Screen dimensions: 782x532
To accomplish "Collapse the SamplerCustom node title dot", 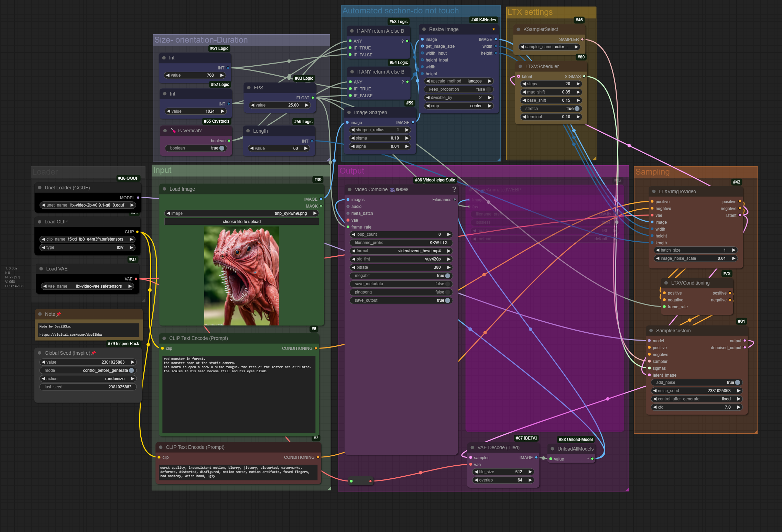I will click(651, 331).
